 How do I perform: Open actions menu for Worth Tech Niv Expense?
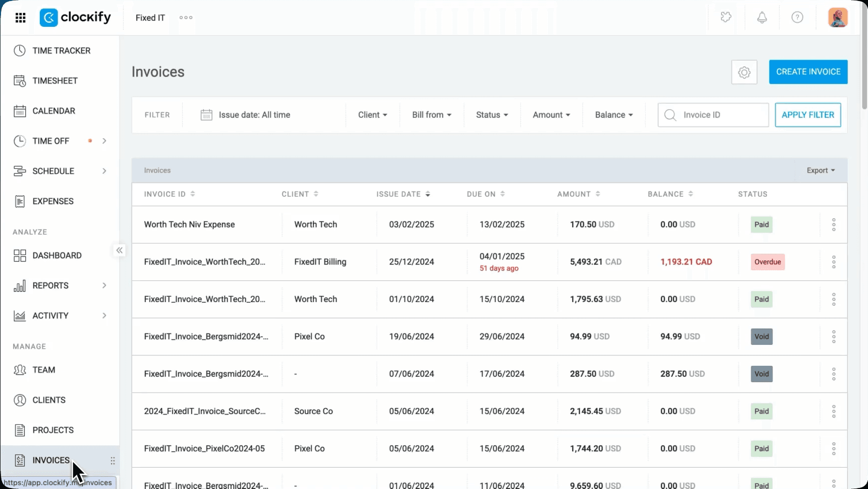834,225
